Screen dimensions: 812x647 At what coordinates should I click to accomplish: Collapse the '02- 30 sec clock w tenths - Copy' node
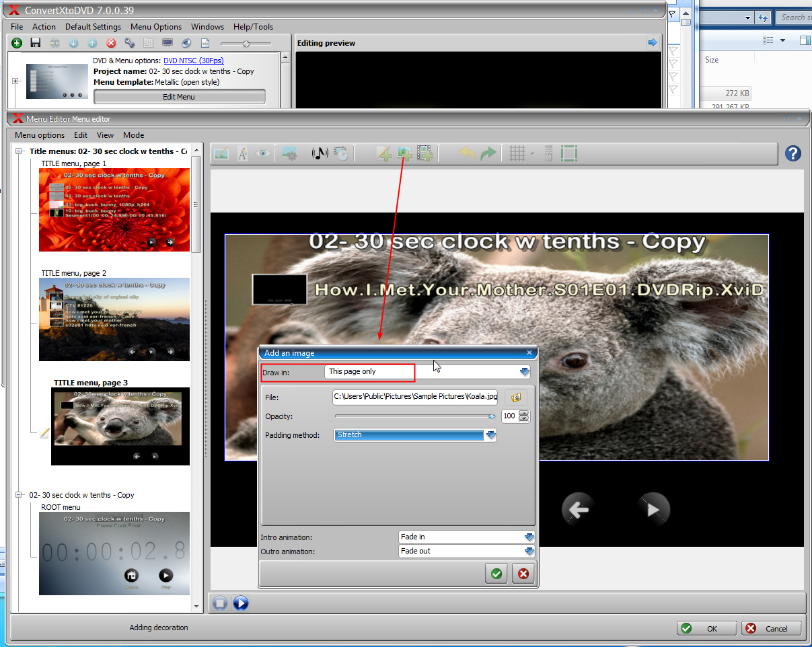pos(19,495)
